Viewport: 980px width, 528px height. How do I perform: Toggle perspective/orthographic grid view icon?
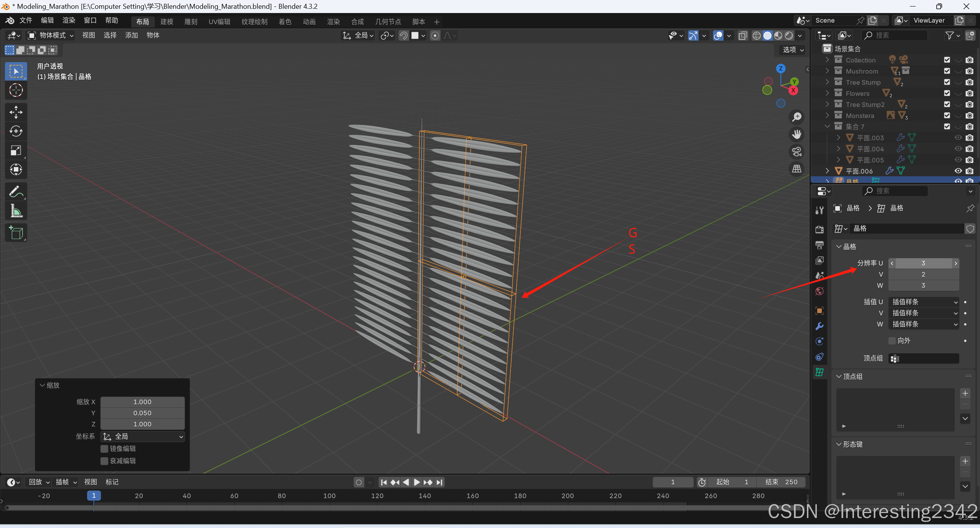click(x=797, y=169)
